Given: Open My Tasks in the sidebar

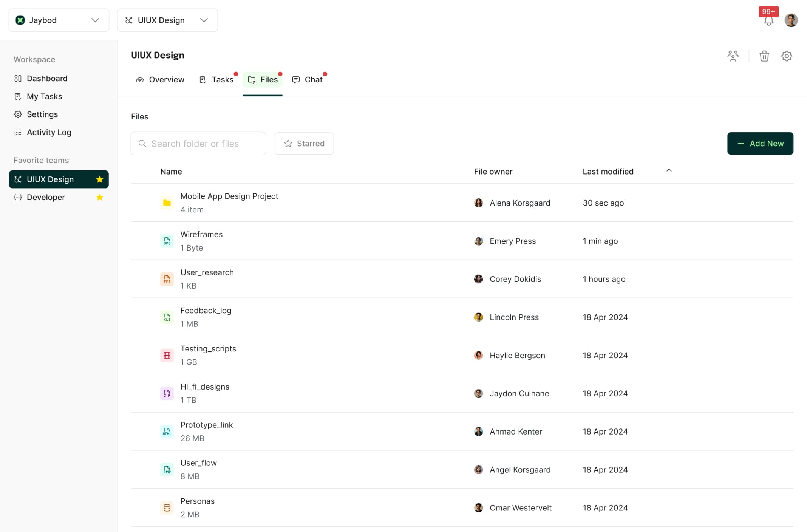Looking at the screenshot, I should 44,96.
